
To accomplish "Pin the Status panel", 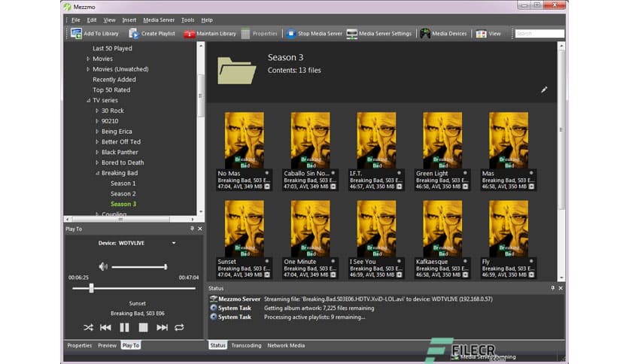I will click(x=553, y=288).
